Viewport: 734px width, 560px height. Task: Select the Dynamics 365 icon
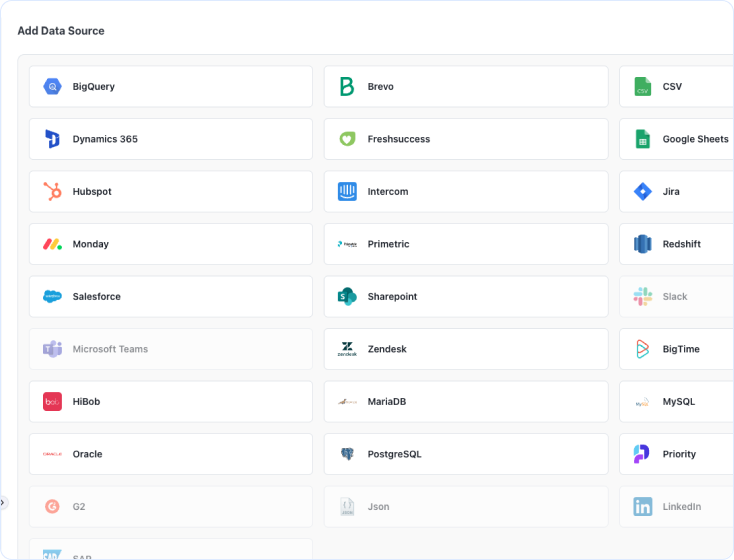tap(52, 139)
